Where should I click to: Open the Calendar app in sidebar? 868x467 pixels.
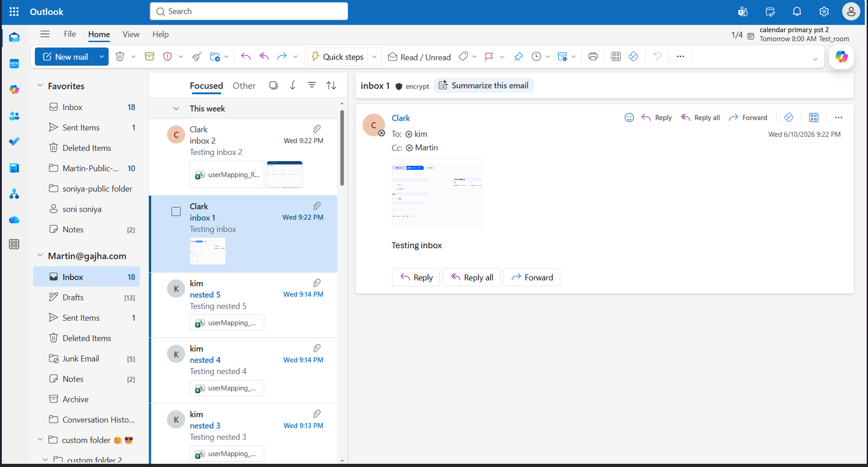tap(14, 64)
